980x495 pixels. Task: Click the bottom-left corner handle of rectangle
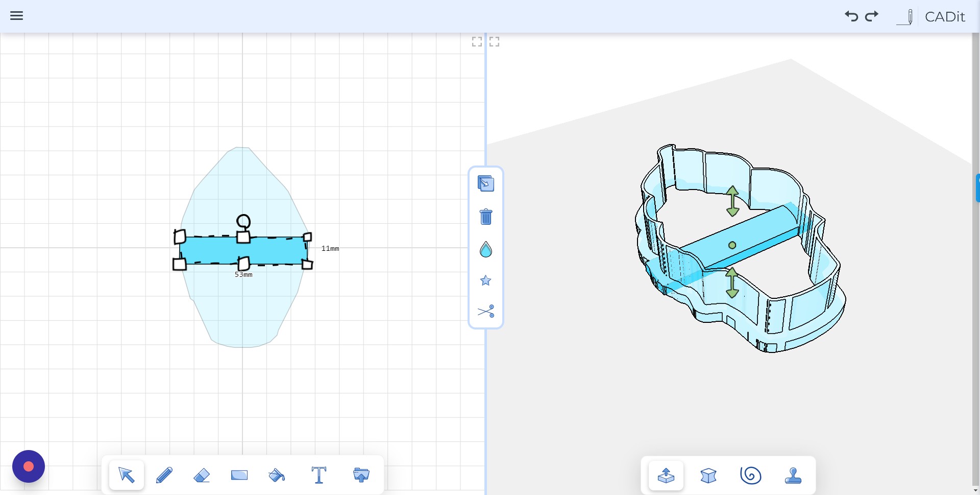(179, 264)
